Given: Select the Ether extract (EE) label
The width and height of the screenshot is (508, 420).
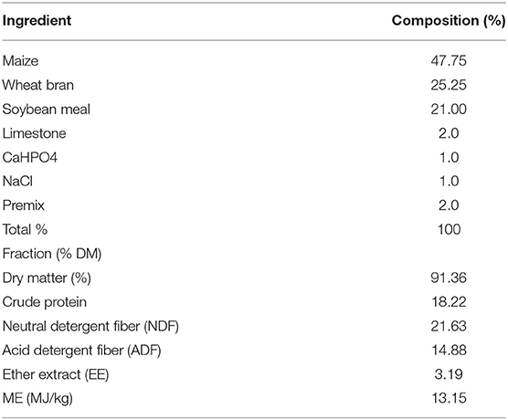Looking at the screenshot, I should click(x=56, y=374).
